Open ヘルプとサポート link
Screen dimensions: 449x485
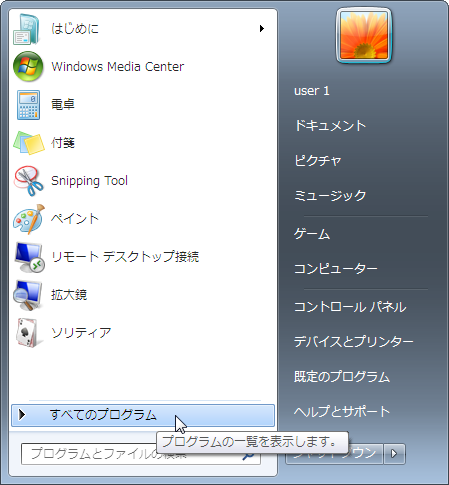pos(342,412)
